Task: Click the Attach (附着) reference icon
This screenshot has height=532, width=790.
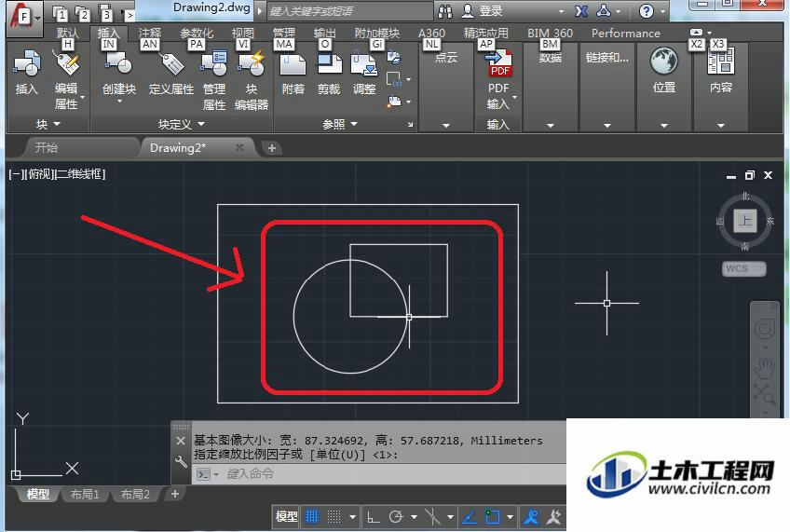Action: click(x=293, y=64)
